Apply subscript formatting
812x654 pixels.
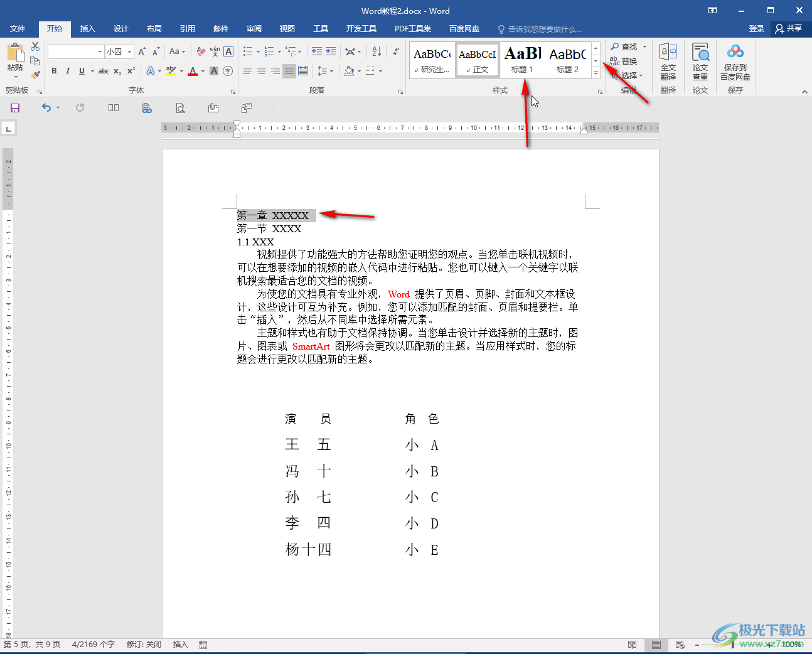pos(117,71)
